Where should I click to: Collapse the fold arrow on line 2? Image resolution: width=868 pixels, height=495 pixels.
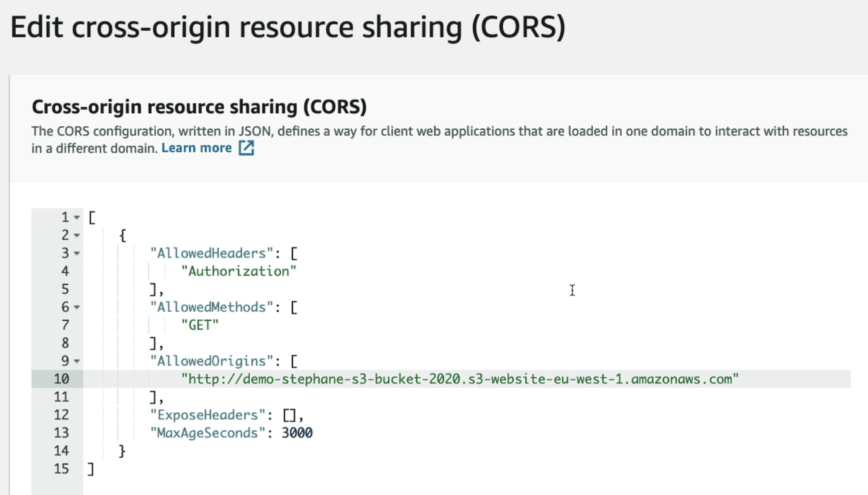pyautogui.click(x=77, y=235)
